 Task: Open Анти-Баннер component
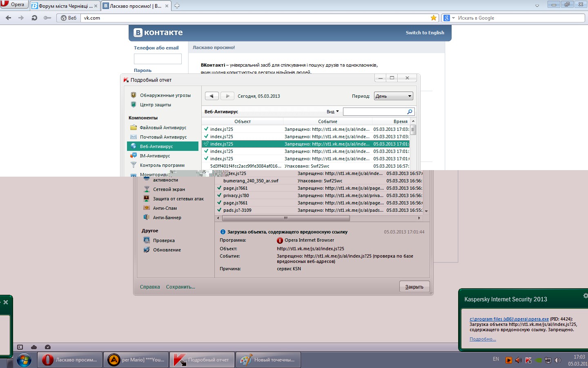(x=167, y=218)
